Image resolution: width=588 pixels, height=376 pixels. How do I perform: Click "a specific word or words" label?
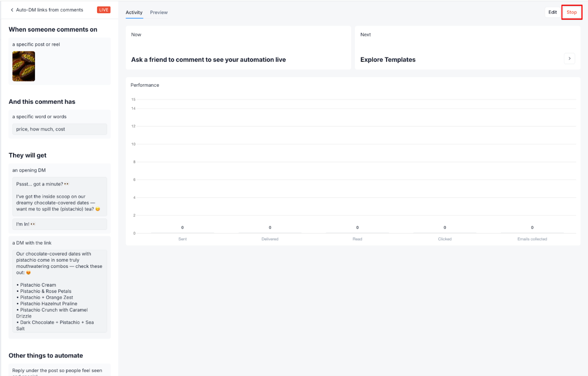tap(39, 117)
